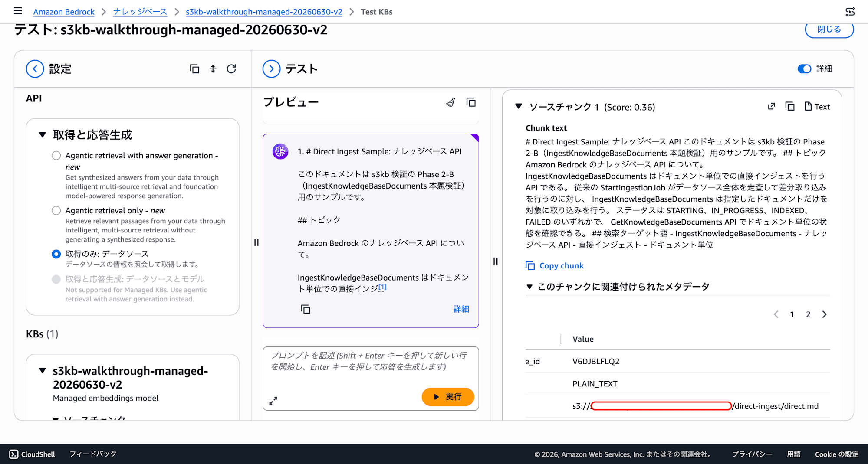Click the purple Bedrock response avatar icon
The height and width of the screenshot is (464, 868).
tap(280, 151)
